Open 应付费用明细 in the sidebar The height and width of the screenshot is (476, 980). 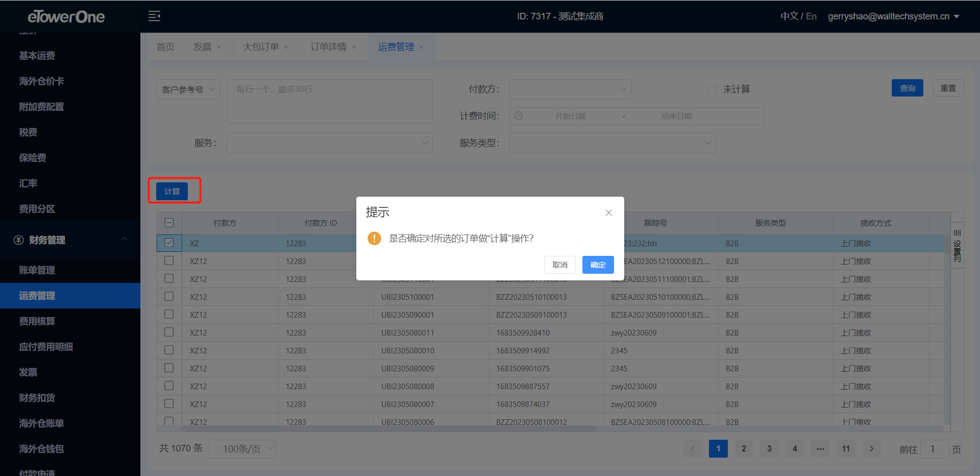[70, 347]
